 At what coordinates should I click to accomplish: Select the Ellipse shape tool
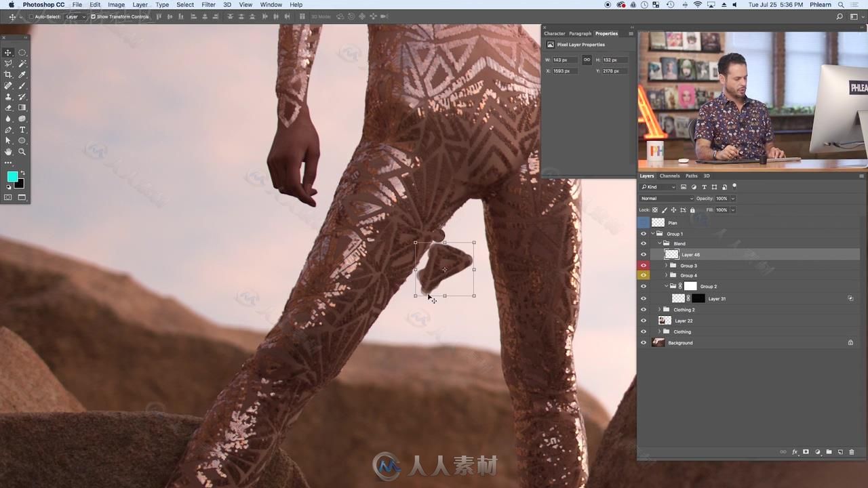tap(22, 140)
